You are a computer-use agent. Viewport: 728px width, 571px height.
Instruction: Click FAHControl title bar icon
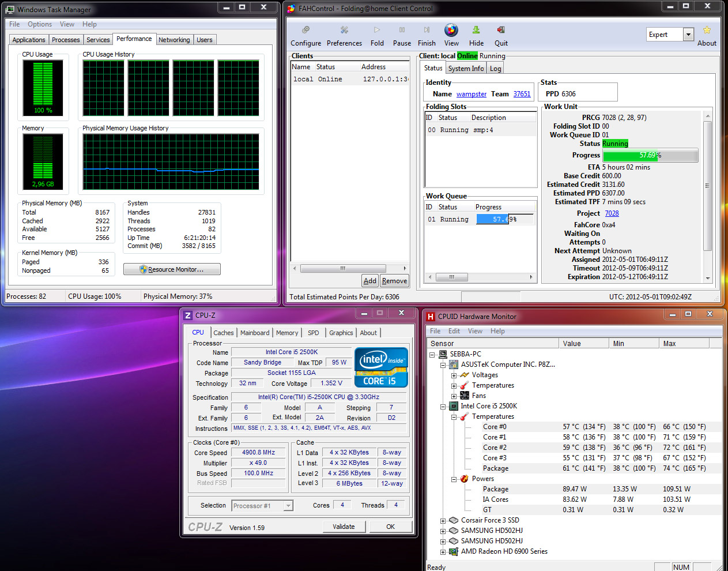click(292, 9)
